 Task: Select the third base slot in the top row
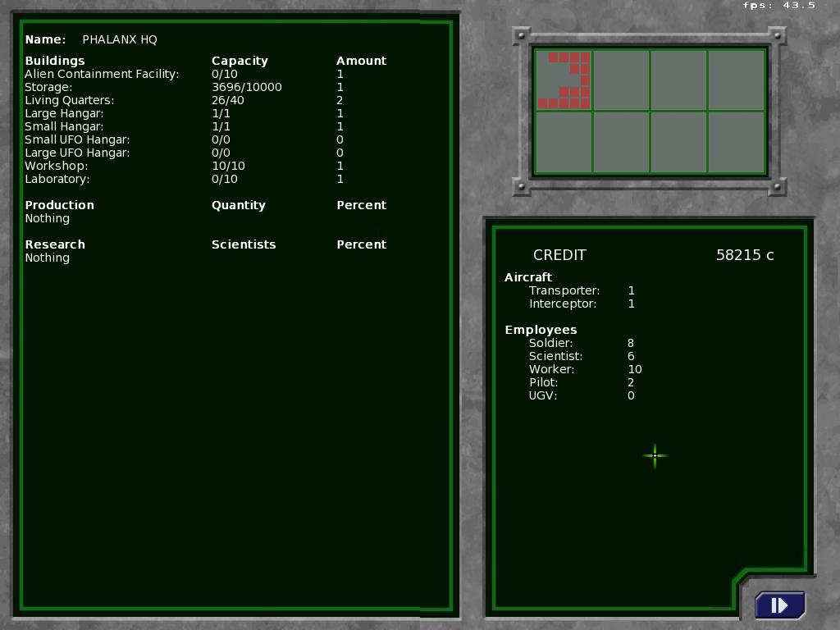click(x=678, y=80)
